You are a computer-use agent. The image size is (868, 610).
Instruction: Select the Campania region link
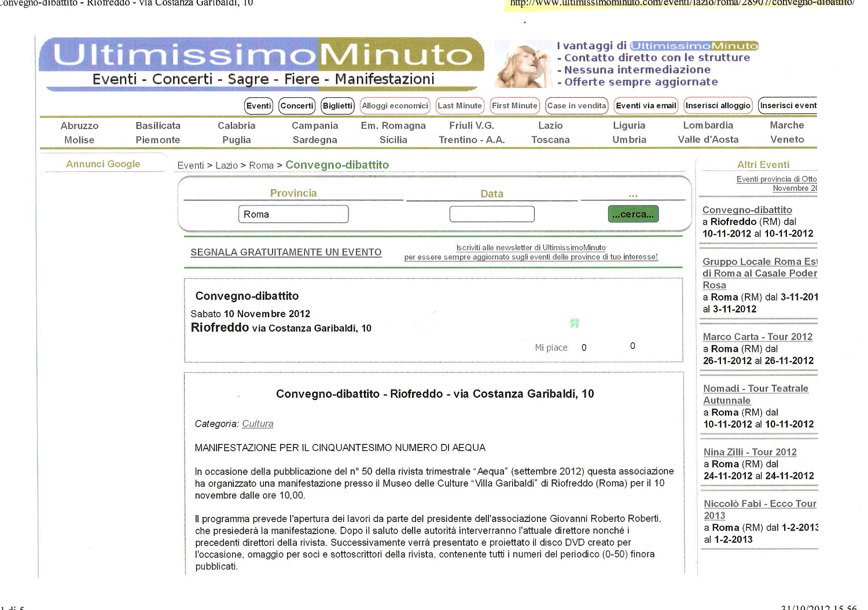tap(315, 126)
